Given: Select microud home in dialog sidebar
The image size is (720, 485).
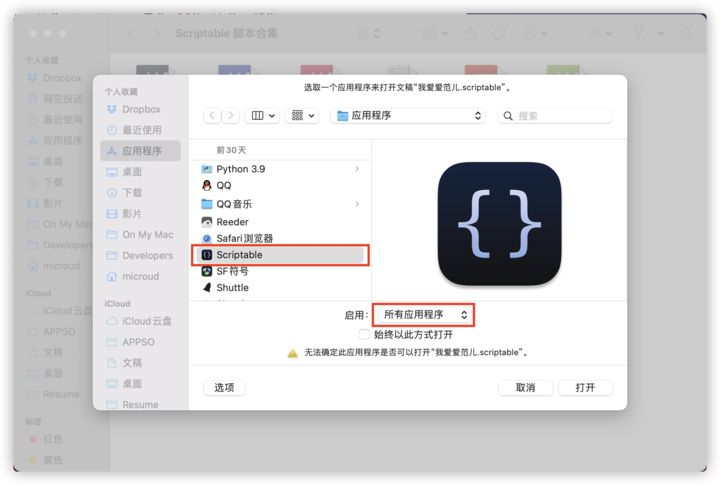Looking at the screenshot, I should 141,276.
